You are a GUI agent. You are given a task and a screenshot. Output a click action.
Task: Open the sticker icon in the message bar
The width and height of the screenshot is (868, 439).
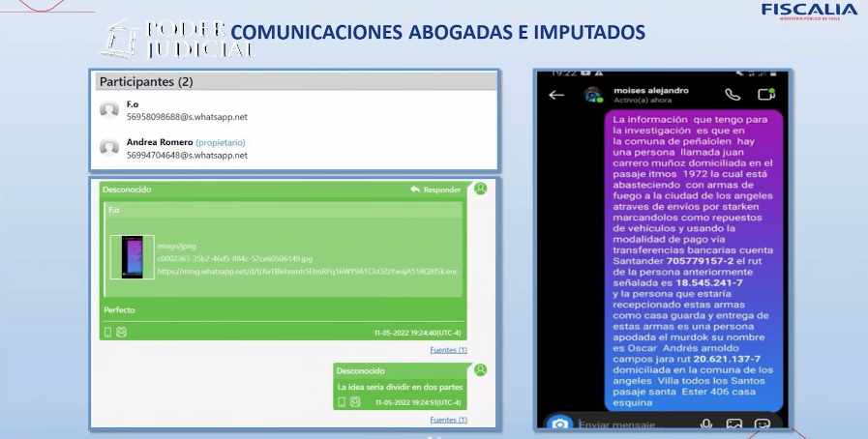pos(763,424)
